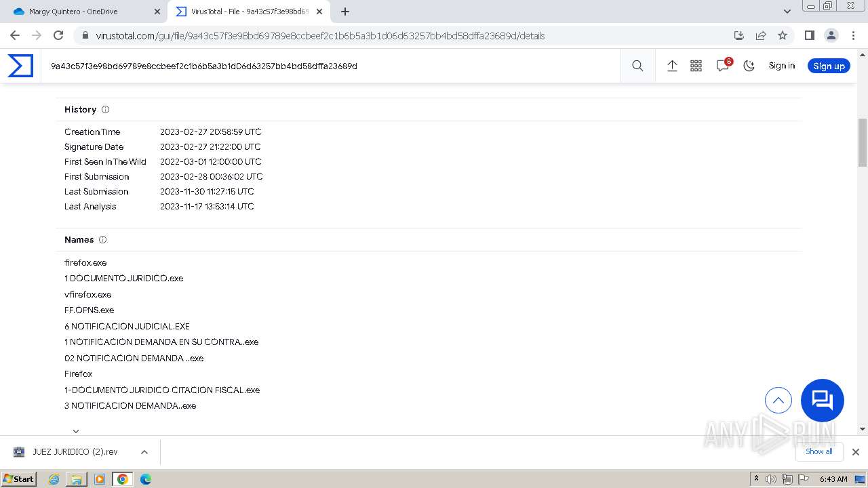Screen dimensions: 868x488
Task: Open Edge from taskbar
Action: (145, 479)
